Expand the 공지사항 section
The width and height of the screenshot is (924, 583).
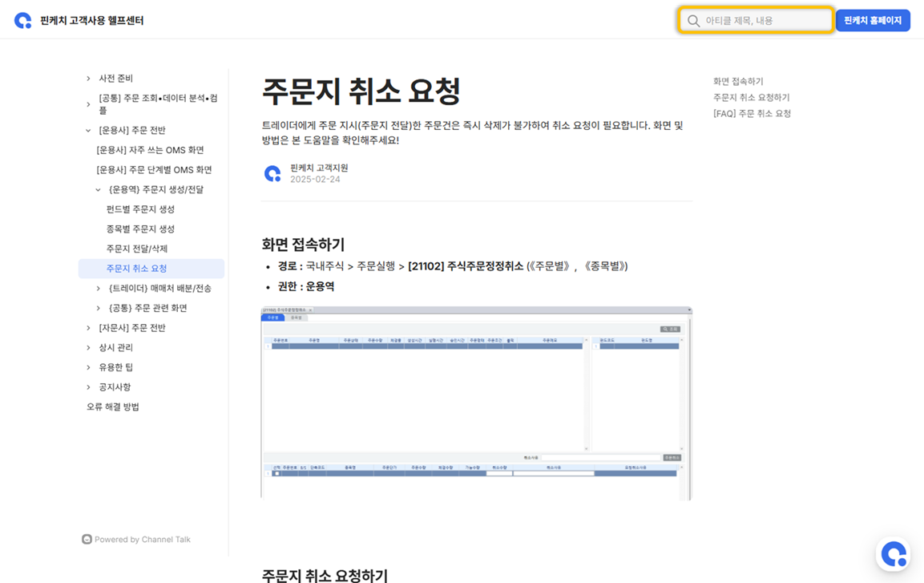click(x=88, y=387)
